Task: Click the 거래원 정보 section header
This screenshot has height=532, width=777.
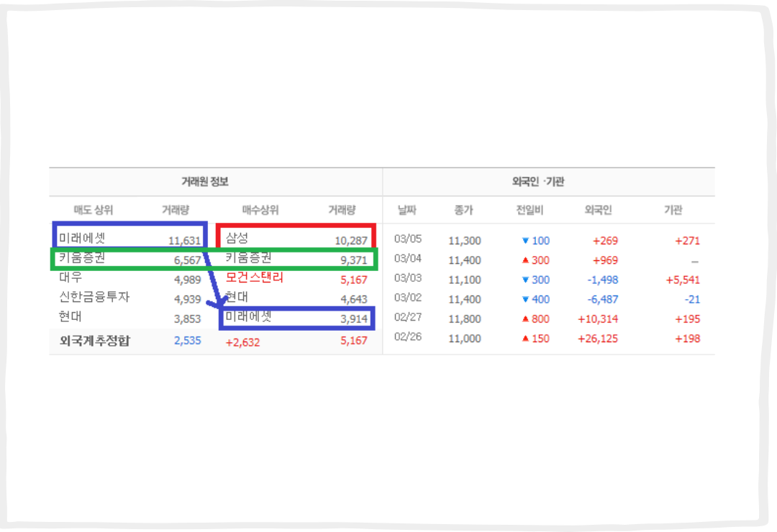Action: click(x=204, y=182)
